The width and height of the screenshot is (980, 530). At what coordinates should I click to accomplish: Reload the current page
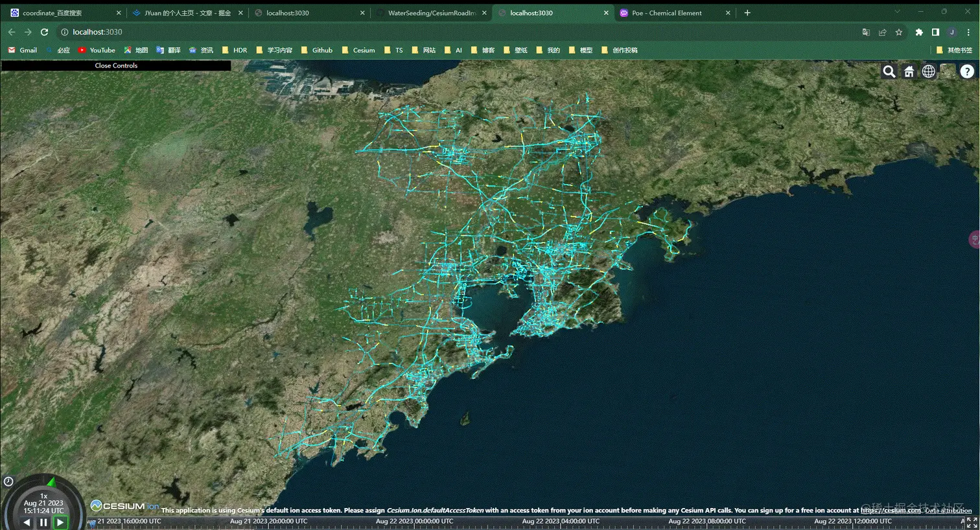coord(44,32)
